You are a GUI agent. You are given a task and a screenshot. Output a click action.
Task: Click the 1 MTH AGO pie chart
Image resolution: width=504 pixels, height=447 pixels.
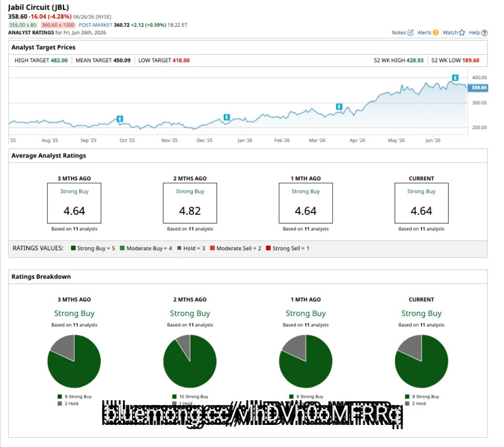click(306, 361)
